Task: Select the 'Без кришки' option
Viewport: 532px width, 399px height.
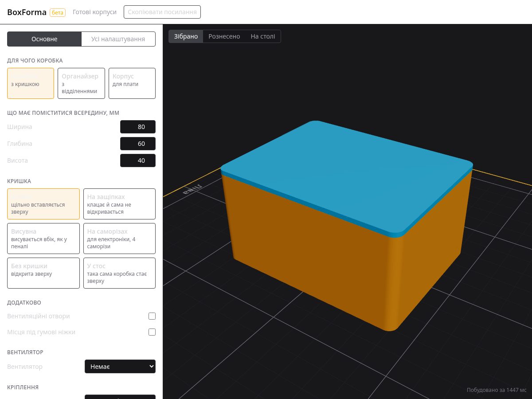Action: 43,273
